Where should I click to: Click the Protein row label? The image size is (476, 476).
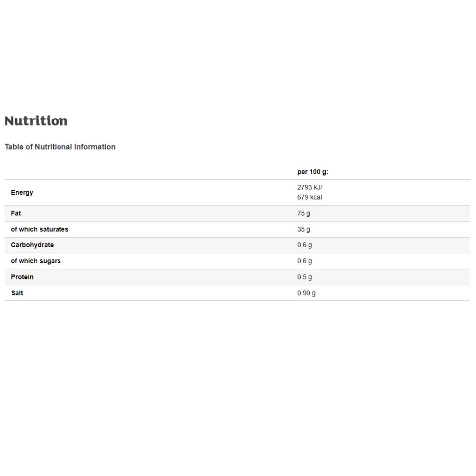click(x=22, y=277)
